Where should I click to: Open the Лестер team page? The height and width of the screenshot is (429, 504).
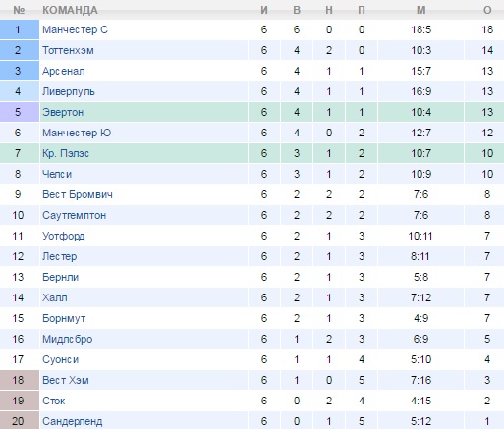60,256
